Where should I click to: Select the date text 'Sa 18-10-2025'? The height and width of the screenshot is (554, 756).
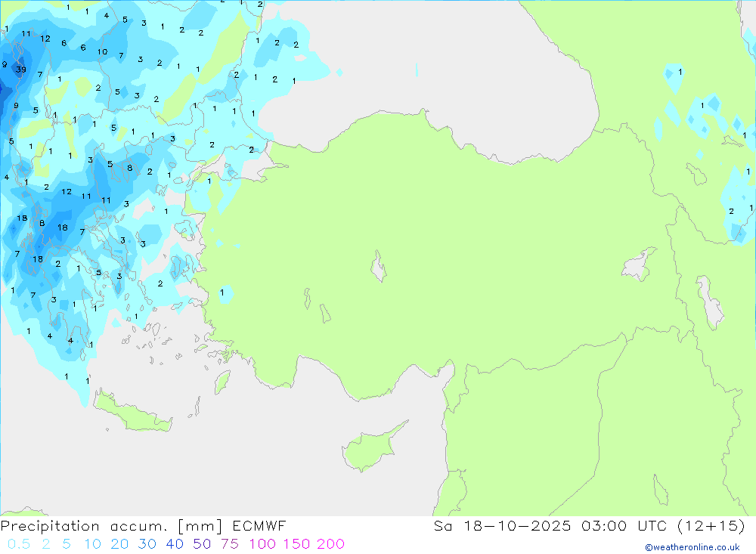(503, 526)
